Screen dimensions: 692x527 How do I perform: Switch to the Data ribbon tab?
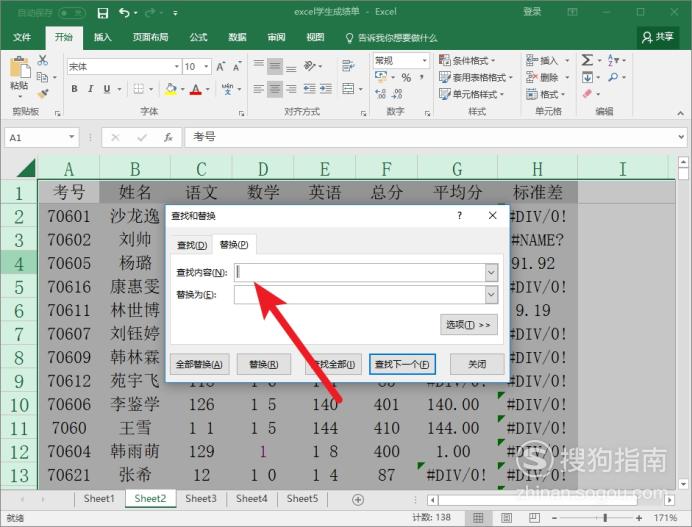(237, 38)
